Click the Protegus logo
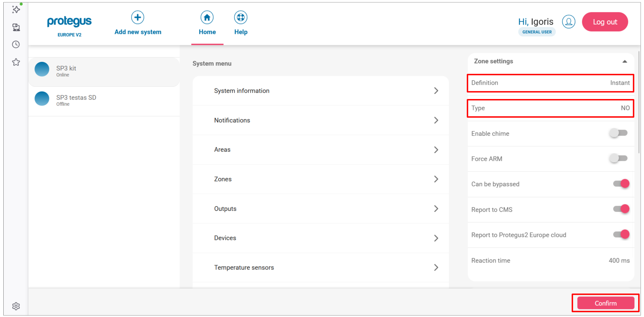 (x=69, y=22)
